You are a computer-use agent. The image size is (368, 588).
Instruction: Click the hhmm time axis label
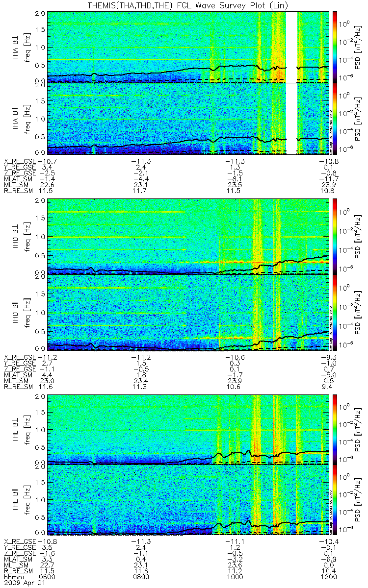coord(13,578)
